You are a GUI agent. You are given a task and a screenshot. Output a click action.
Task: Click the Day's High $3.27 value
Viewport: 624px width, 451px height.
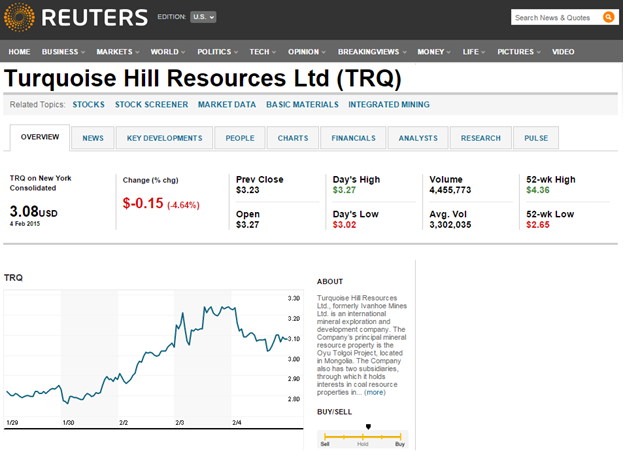coord(344,190)
